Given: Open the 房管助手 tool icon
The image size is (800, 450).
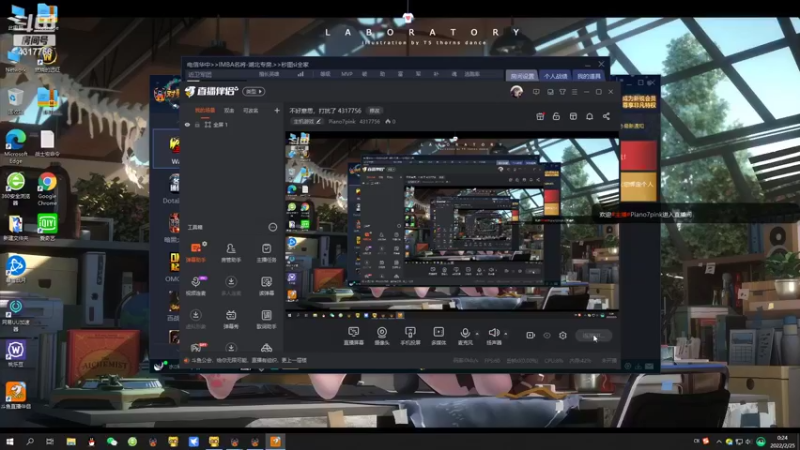Looking at the screenshot, I should click(231, 252).
